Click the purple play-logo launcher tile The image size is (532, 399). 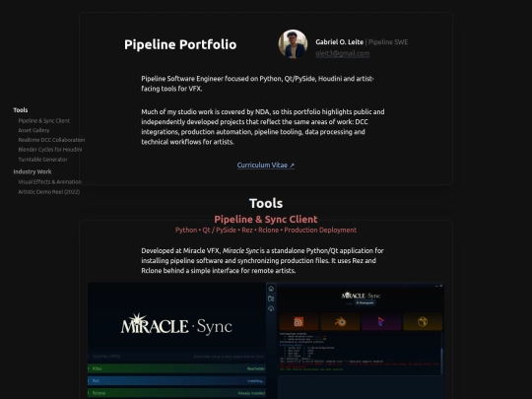tap(381, 321)
